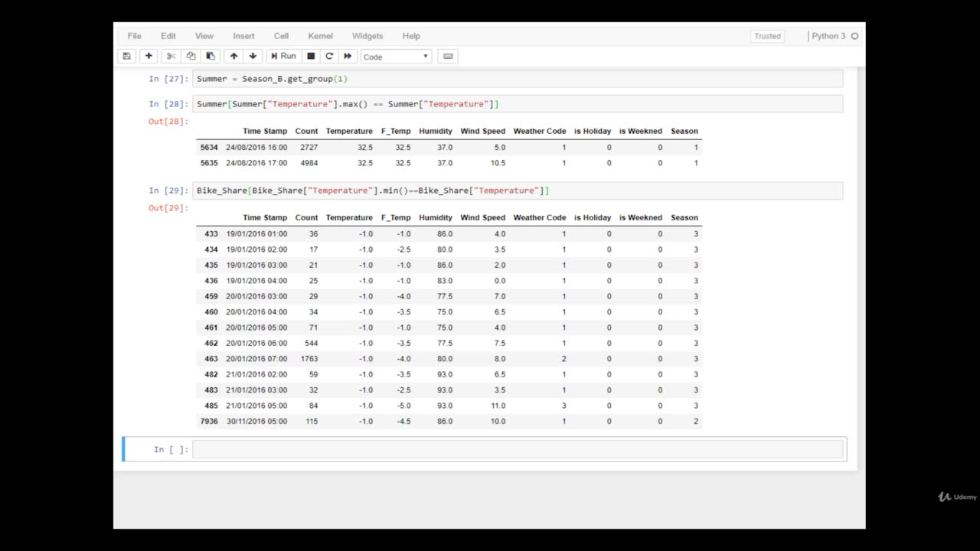The height and width of the screenshot is (551, 980).
Task: Paste cells below using the clipboard icon
Action: coord(211,56)
